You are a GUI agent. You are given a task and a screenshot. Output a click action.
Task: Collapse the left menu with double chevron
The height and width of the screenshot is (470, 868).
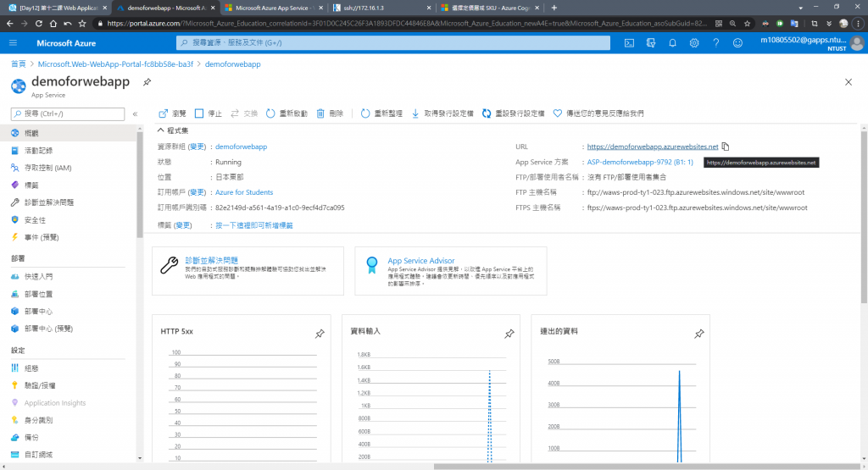135,114
